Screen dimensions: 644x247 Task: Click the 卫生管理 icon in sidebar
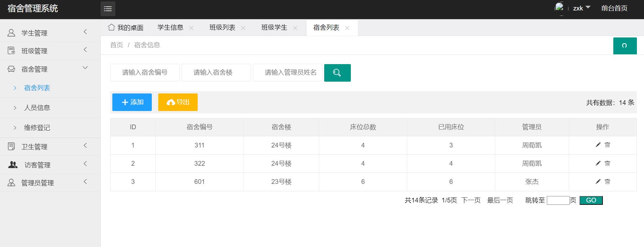point(11,146)
